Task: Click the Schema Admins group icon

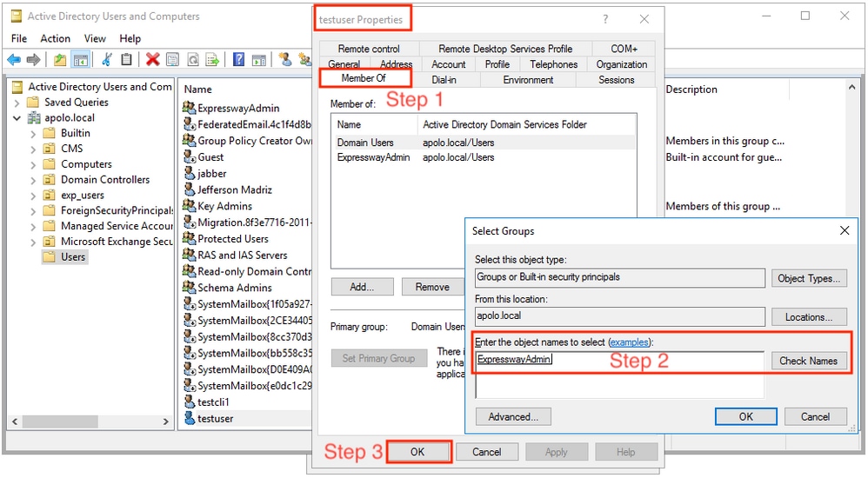Action: [190, 288]
